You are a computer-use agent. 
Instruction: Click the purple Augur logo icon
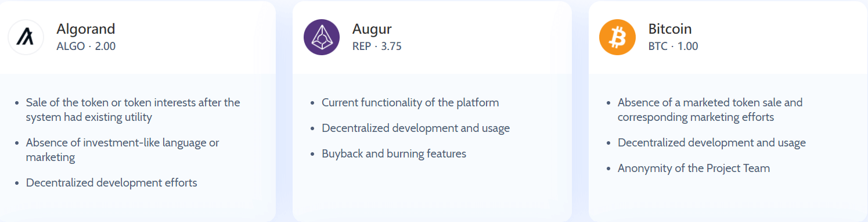coord(322,37)
